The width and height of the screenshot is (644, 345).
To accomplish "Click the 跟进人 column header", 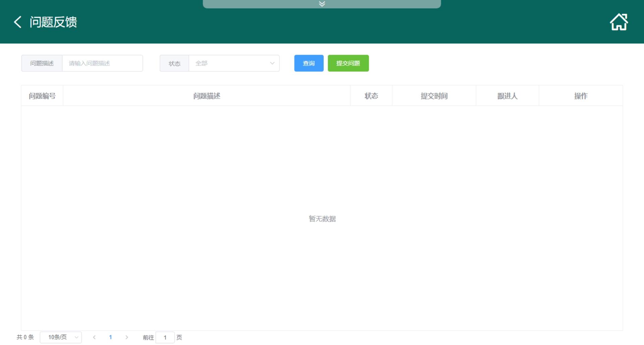I will click(x=507, y=96).
